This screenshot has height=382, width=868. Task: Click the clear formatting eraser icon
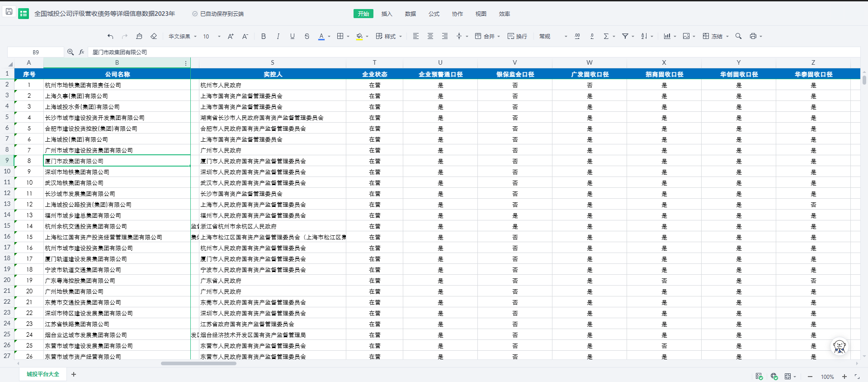tap(154, 36)
